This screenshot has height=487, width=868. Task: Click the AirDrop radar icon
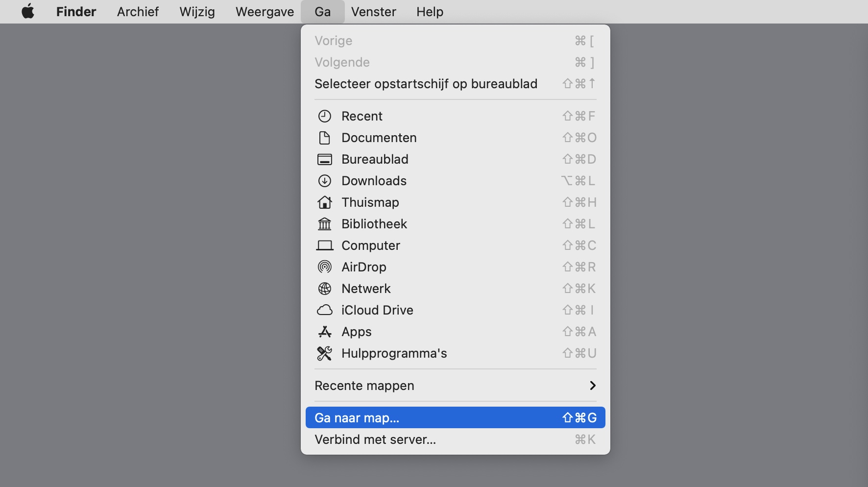coord(325,267)
